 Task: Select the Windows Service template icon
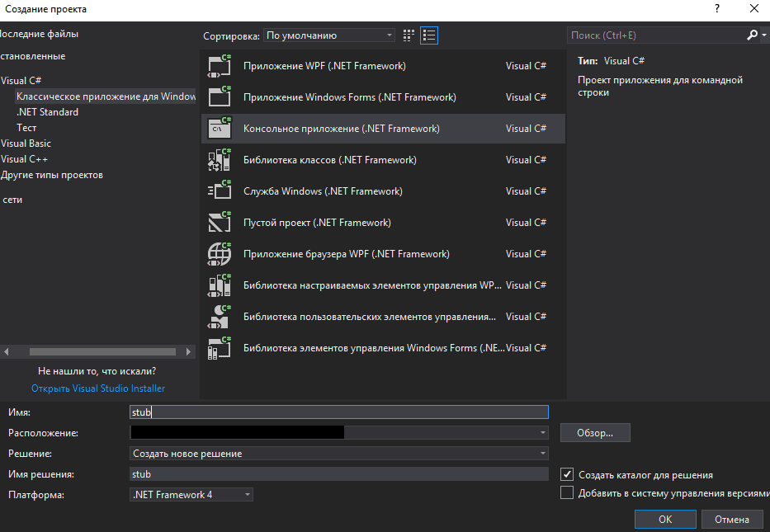tap(219, 191)
